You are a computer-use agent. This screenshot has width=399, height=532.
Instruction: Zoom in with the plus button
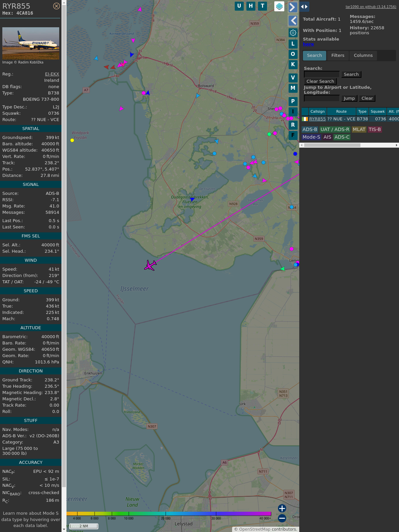(x=282, y=508)
